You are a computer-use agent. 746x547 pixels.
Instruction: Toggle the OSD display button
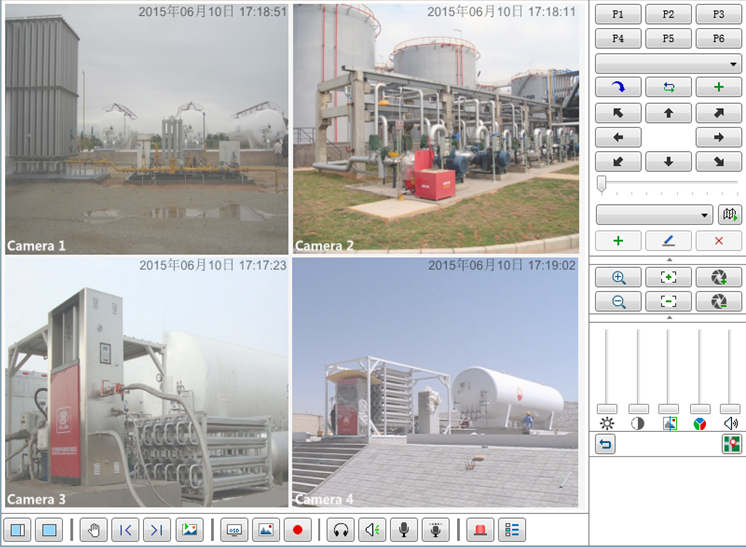[x=234, y=530]
